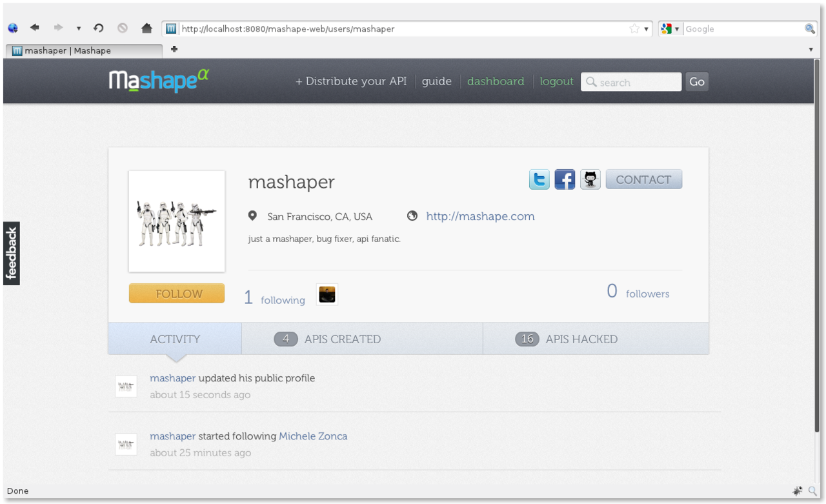Open the back/forward history dropdown arrow
Screen dimensions: 826x504
click(79, 28)
